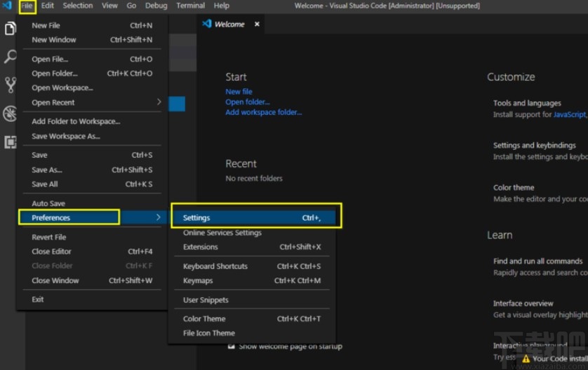Click the Add workspace folder link

(263, 112)
